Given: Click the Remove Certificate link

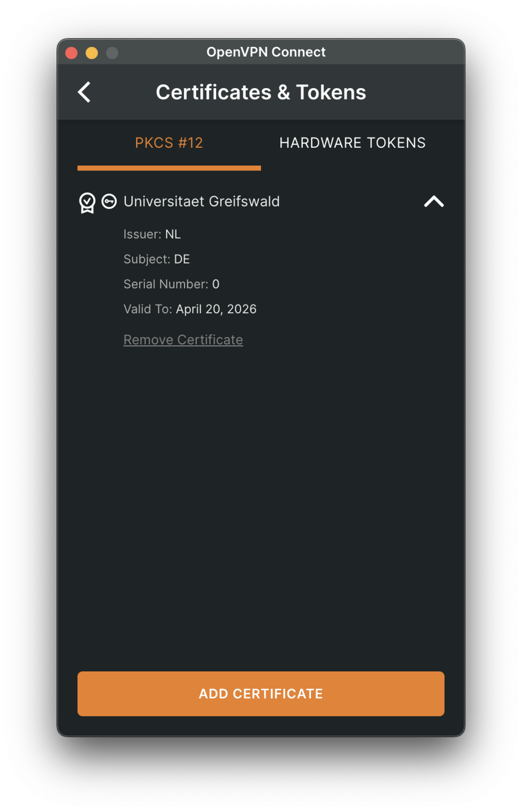Looking at the screenshot, I should [183, 340].
